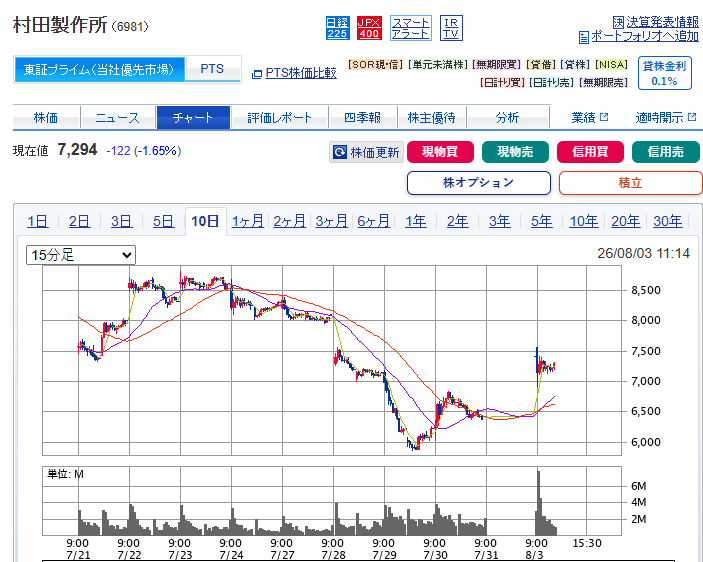Click the [NISA] tag label
The image size is (703, 562).
pyautogui.click(x=611, y=65)
